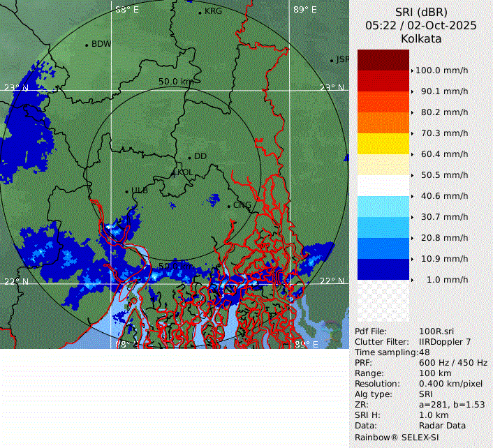Click the SRI (dBR) title text
The height and width of the screenshot is (448, 493).
421,12
